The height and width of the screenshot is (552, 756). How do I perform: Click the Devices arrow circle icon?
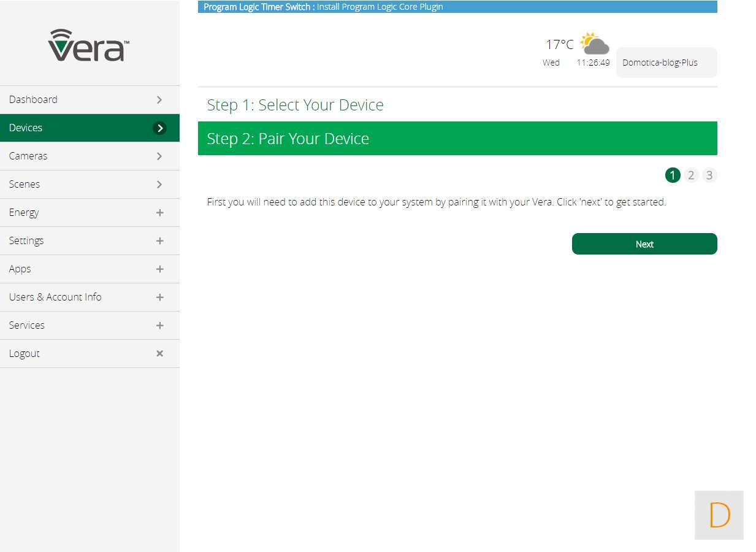click(159, 128)
